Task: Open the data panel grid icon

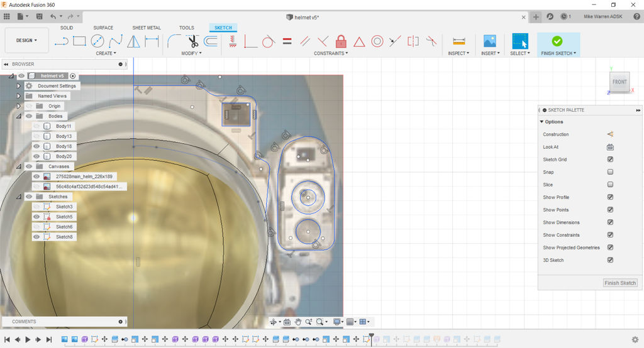Action: (6, 16)
